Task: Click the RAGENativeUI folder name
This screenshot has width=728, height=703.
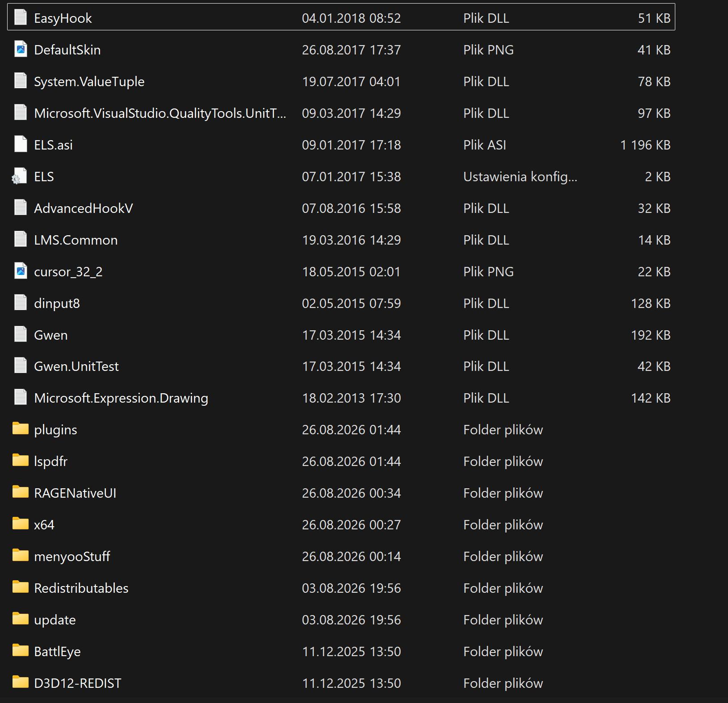Action: pos(75,493)
